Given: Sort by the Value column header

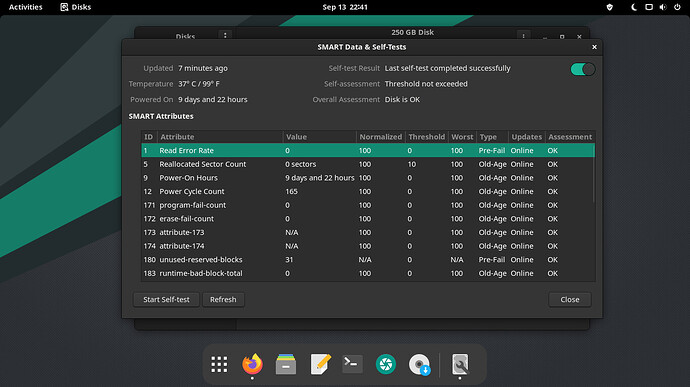Looking at the screenshot, I should 319,137.
